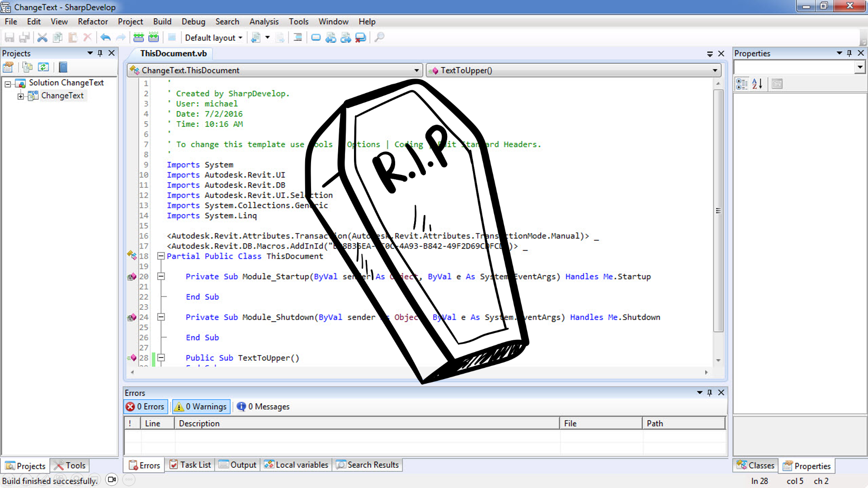Toggle the 0 Messages filter button
The width and height of the screenshot is (868, 488).
pos(263,407)
